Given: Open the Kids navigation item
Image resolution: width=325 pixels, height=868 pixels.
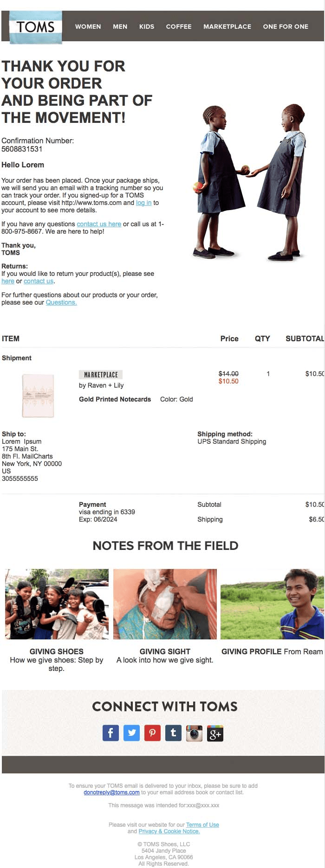Looking at the screenshot, I should point(147,26).
